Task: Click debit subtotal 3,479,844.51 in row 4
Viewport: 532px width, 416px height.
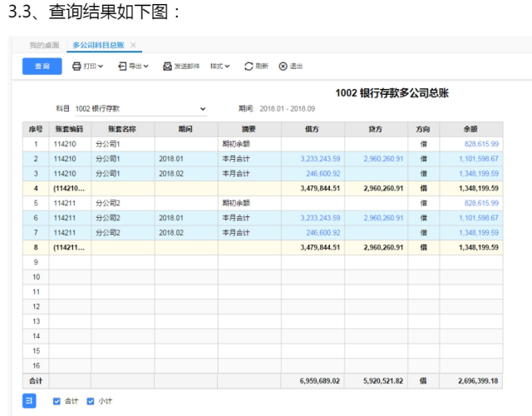Action: point(320,189)
